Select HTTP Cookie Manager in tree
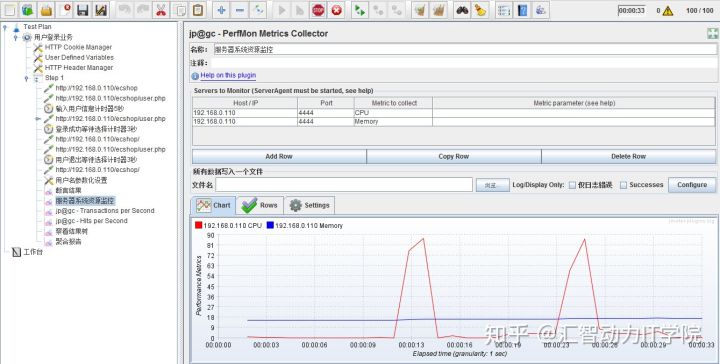The height and width of the screenshot is (364, 720). pos(78,47)
